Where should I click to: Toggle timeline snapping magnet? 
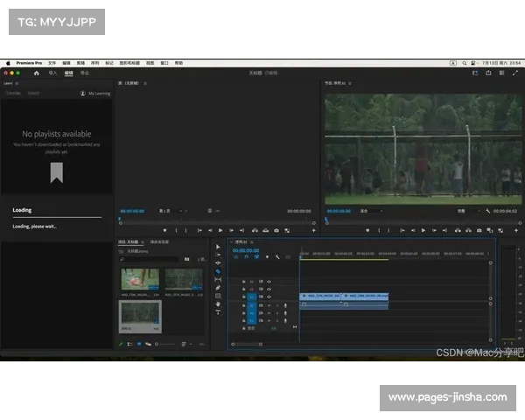click(246, 257)
